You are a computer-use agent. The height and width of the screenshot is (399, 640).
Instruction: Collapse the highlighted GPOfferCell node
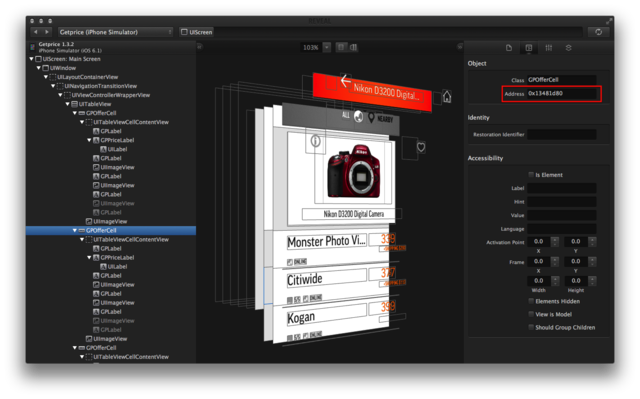tap(75, 230)
